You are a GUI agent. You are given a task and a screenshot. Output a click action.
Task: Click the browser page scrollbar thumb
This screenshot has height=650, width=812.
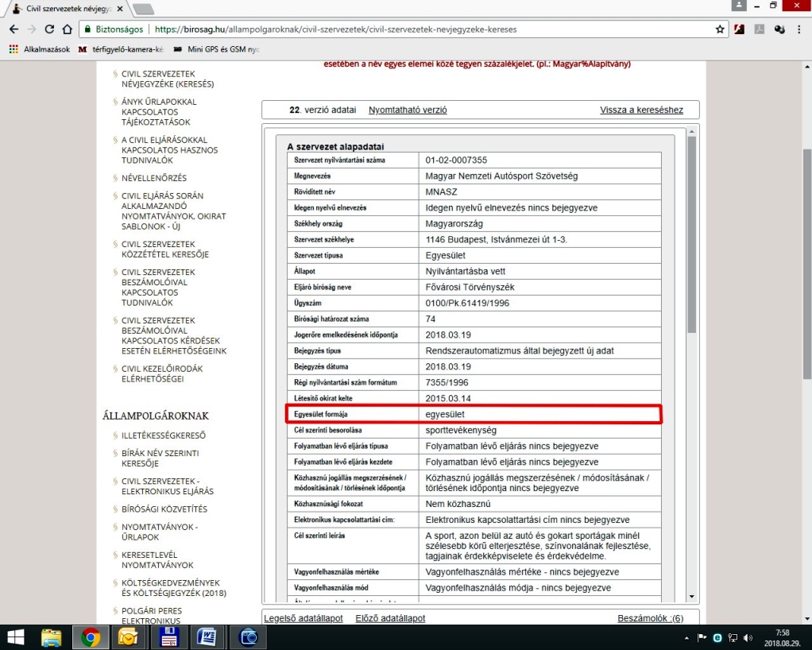click(x=807, y=264)
